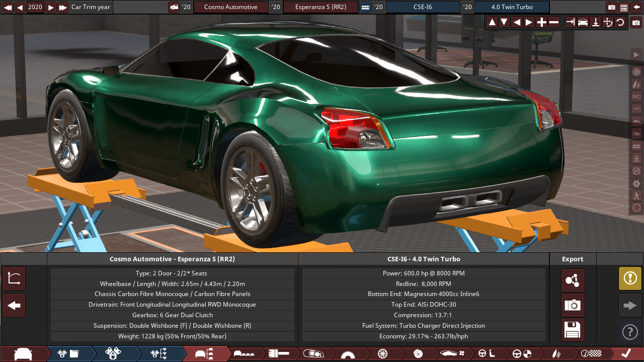
Task: Open the active car trim overview tab
Action: click(x=205, y=354)
